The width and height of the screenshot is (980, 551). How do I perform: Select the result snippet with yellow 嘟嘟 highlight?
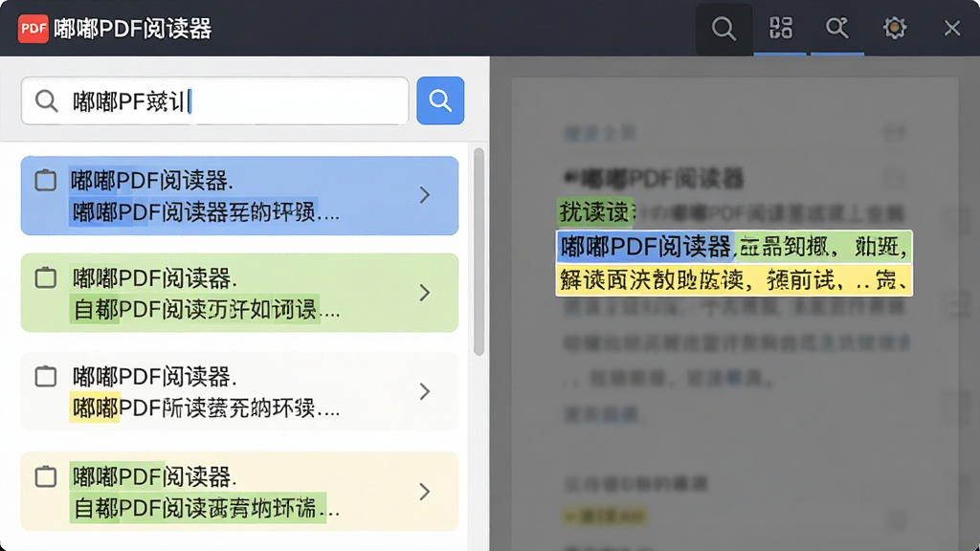(207, 408)
